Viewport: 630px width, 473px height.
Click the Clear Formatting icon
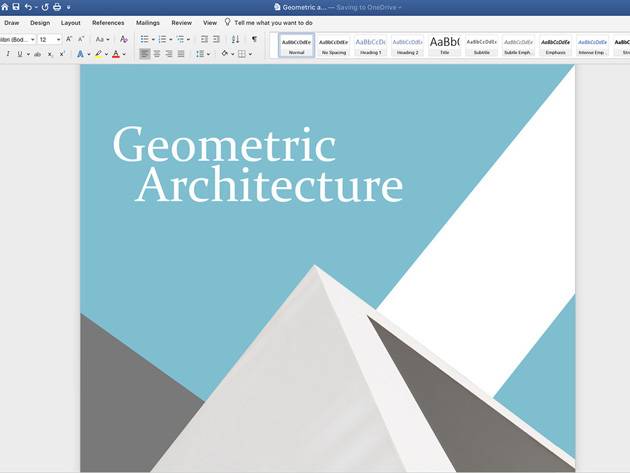(x=124, y=40)
